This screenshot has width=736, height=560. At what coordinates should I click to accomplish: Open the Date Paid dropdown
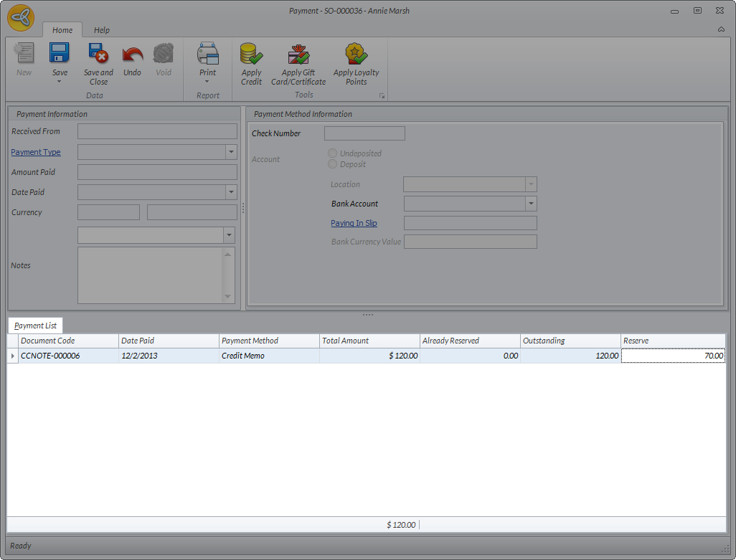click(x=231, y=192)
